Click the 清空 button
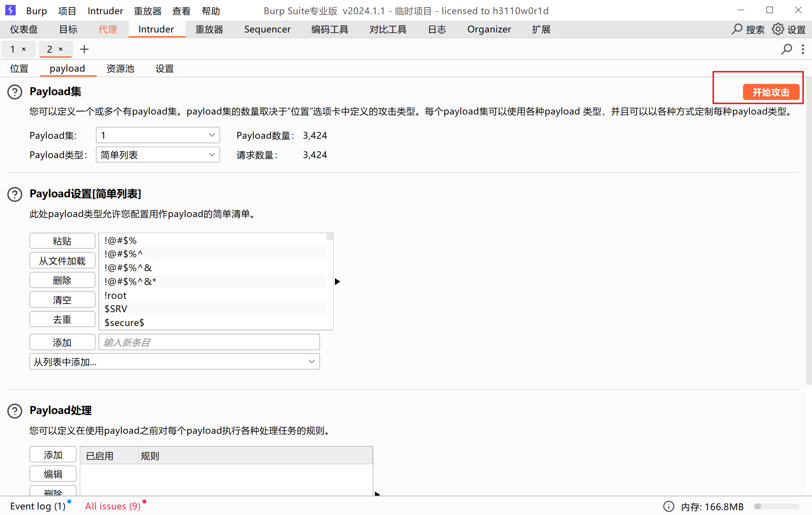Viewport: 812px width, 515px height. (62, 299)
